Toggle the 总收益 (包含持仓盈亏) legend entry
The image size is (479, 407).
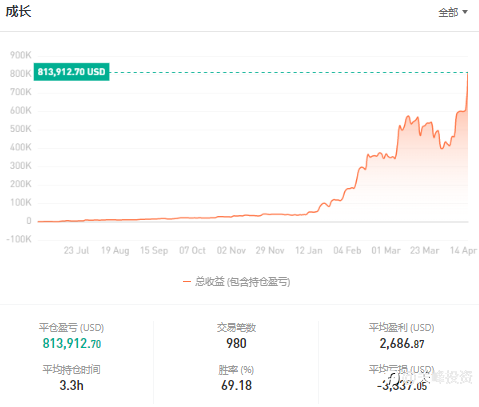pos(236,282)
